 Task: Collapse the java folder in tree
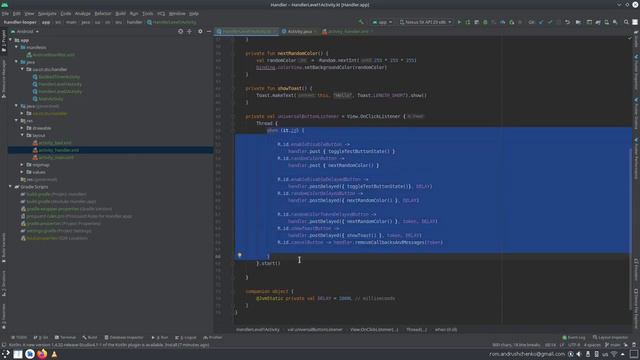click(17, 62)
